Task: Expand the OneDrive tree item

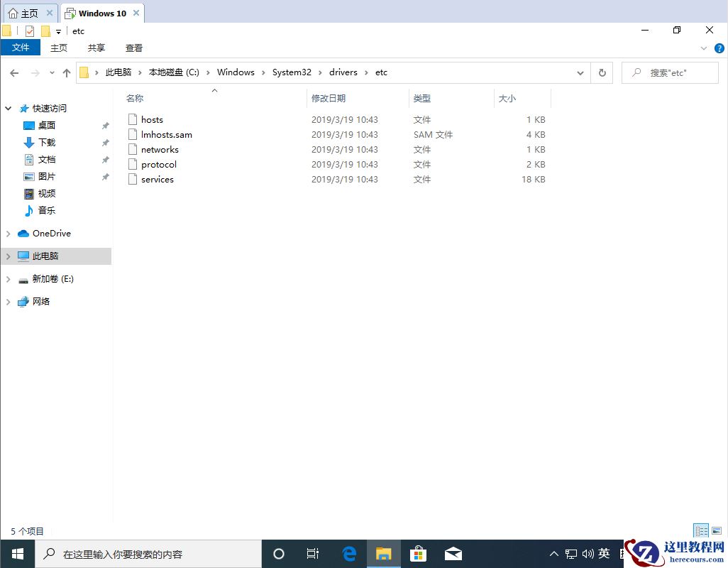Action: tap(7, 233)
